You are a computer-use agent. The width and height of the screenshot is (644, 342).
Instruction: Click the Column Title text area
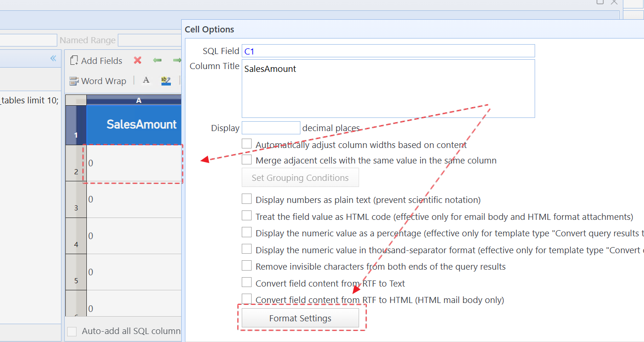(388, 88)
